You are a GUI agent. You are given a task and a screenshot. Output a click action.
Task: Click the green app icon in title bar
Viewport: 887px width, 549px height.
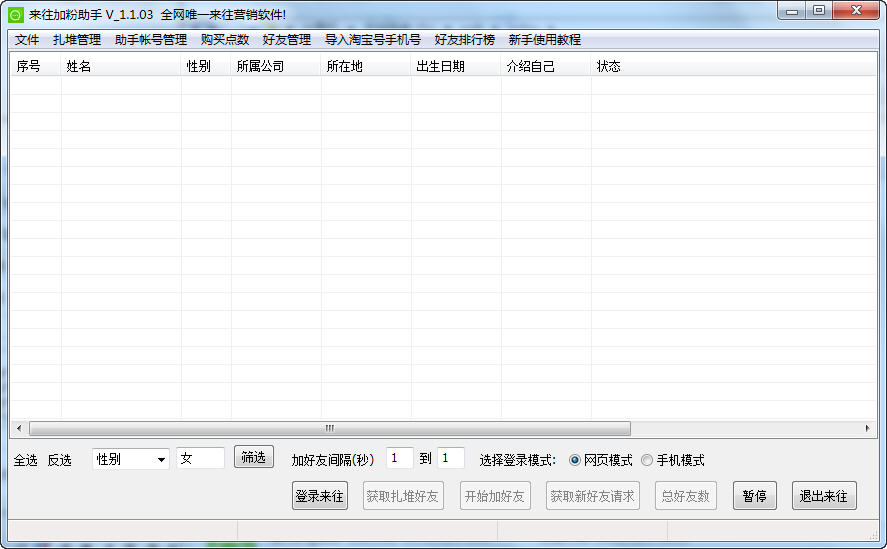[x=16, y=15]
